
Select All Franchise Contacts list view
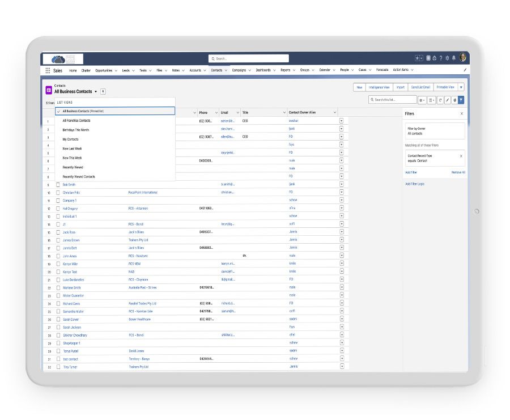click(76, 121)
